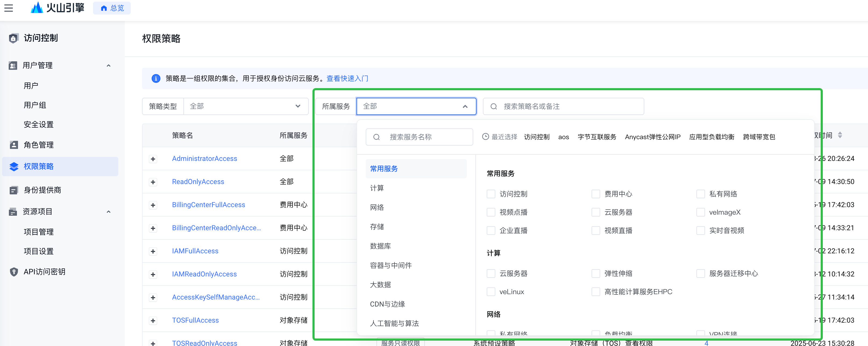Viewport: 868px width, 346px height.
Task: Select the recent 字节互联服务 shortcut
Action: click(596, 137)
